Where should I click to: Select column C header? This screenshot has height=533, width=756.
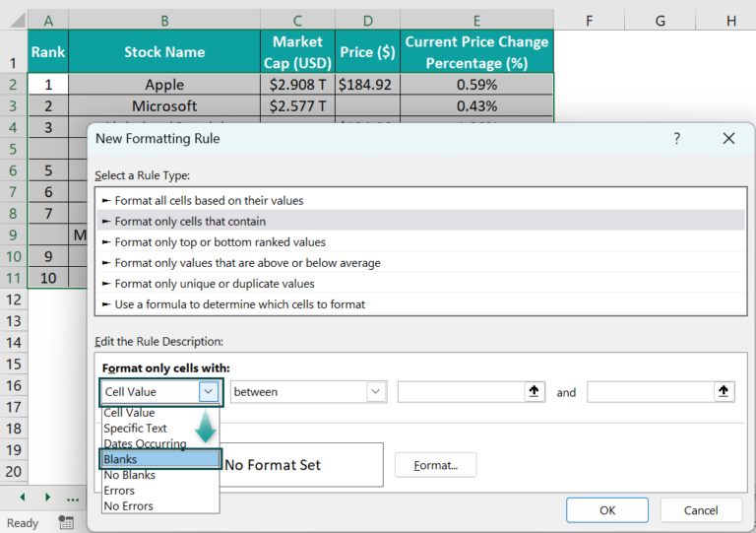click(297, 21)
